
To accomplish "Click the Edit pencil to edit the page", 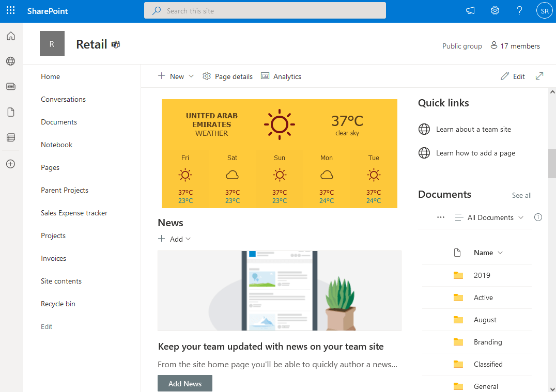I will point(513,76).
